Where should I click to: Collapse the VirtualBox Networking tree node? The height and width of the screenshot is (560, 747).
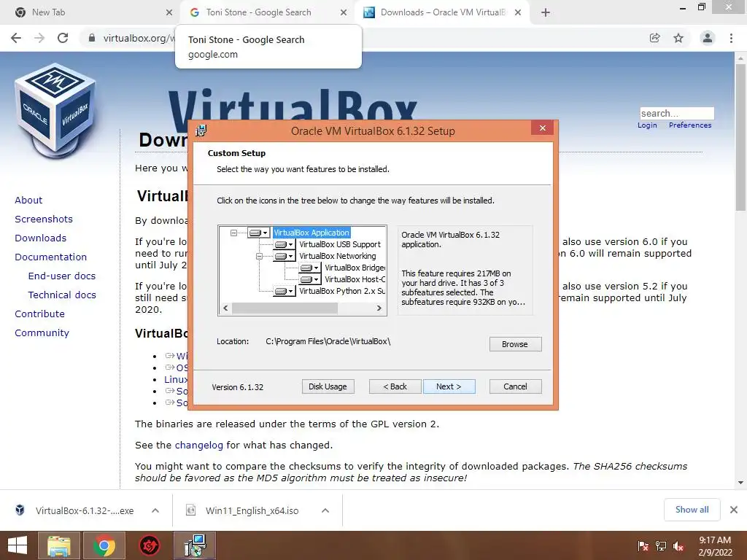(x=259, y=256)
